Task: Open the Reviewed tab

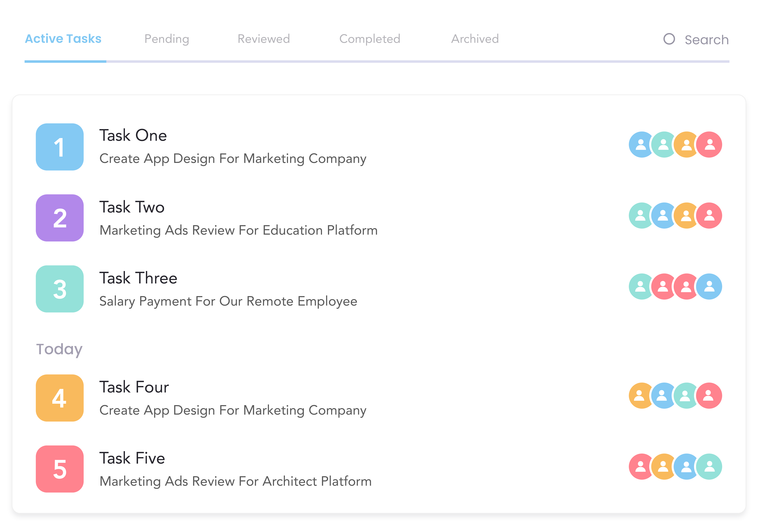Action: [x=263, y=39]
